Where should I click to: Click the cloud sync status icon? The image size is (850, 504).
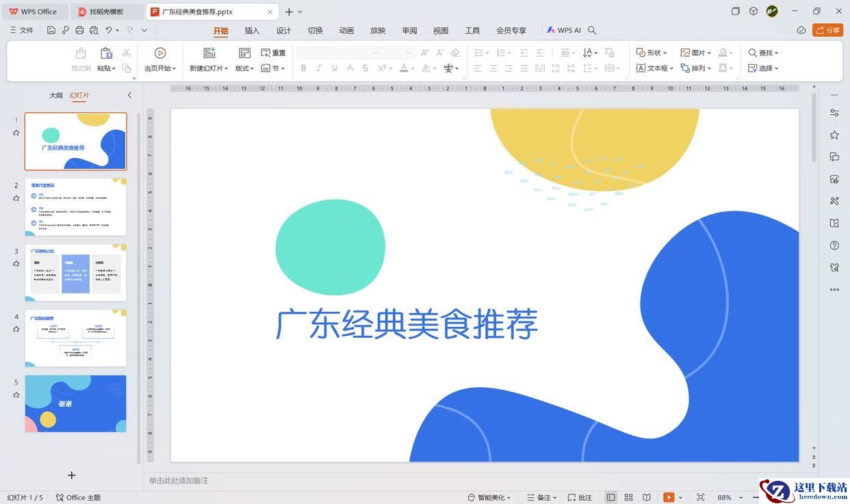(x=801, y=30)
